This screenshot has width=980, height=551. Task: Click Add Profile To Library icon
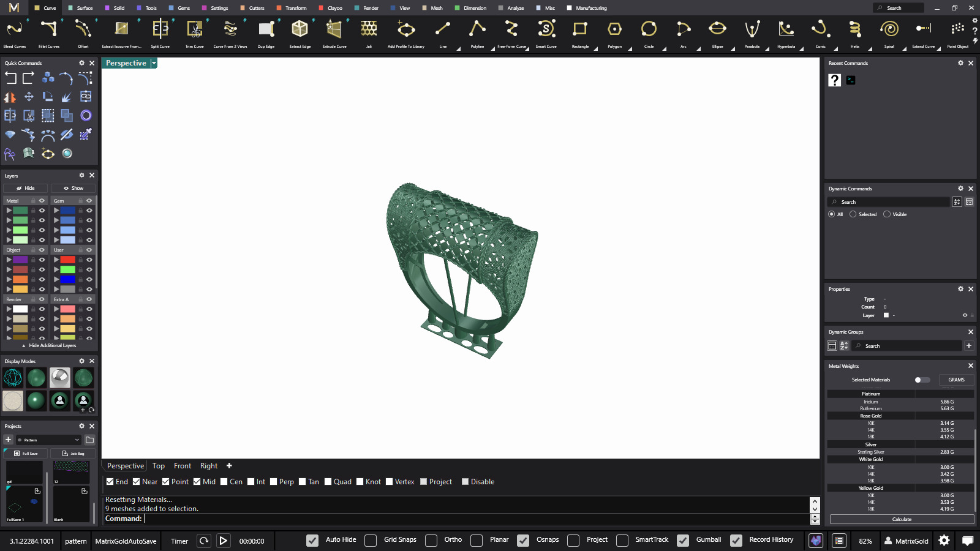click(406, 29)
